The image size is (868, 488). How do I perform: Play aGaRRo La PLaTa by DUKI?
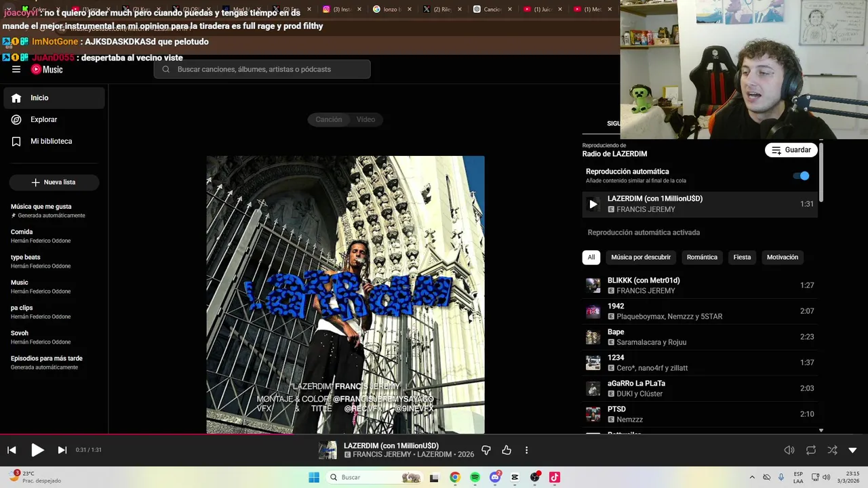click(700, 388)
